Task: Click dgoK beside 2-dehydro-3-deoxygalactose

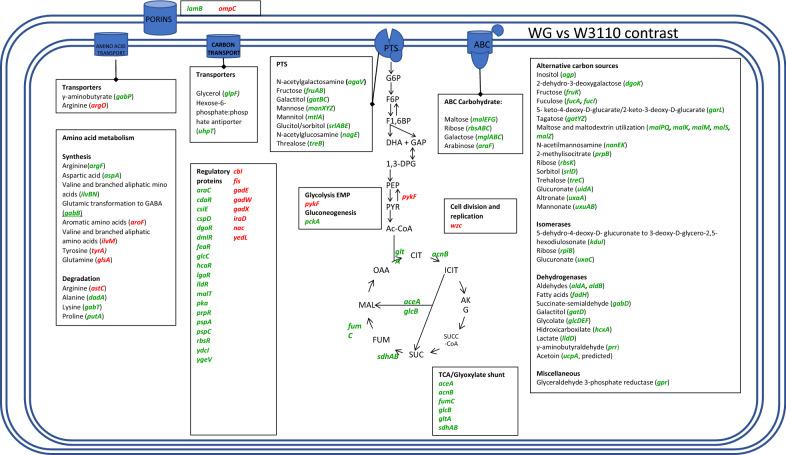Action: click(x=634, y=84)
